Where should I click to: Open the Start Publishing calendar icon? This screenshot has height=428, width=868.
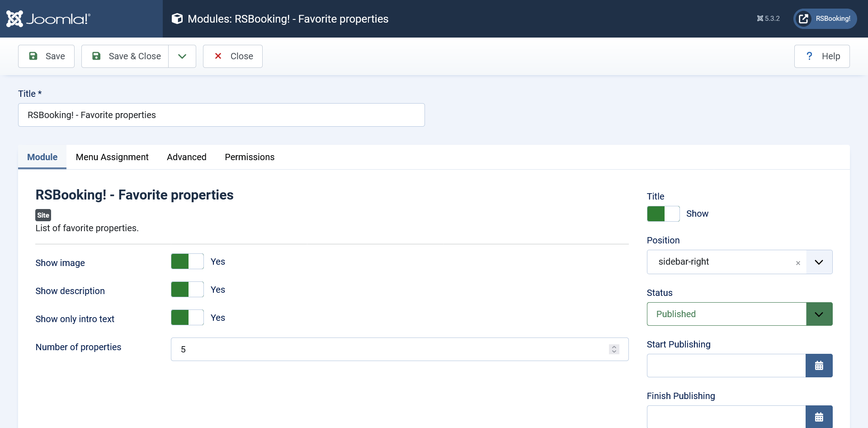[x=819, y=366]
